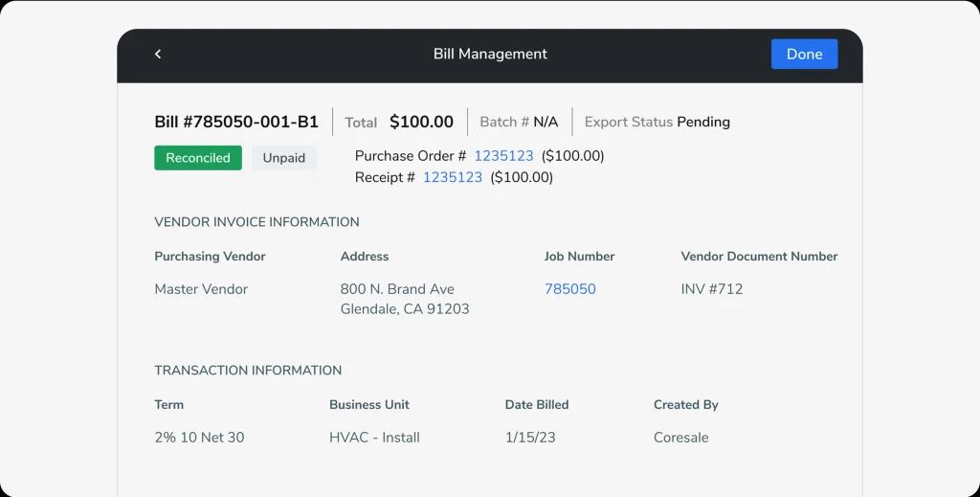Select the HVAC - Install business unit
The height and width of the screenshot is (497, 980).
click(374, 438)
